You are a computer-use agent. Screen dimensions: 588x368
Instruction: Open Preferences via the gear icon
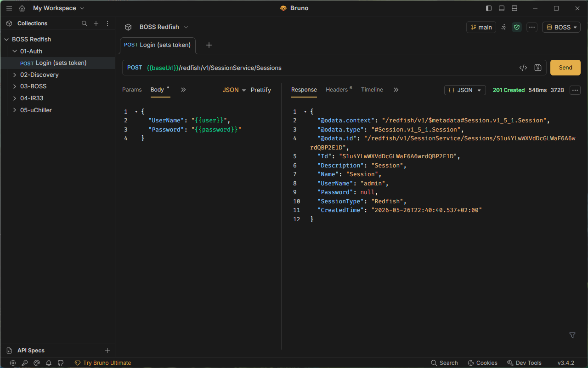click(x=13, y=363)
